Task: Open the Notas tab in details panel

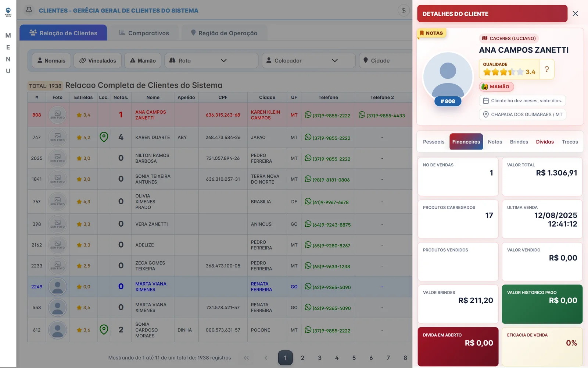Action: (x=495, y=142)
